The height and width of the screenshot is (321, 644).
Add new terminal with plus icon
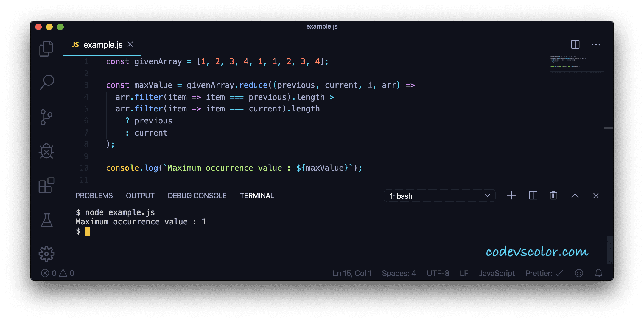coord(511,196)
